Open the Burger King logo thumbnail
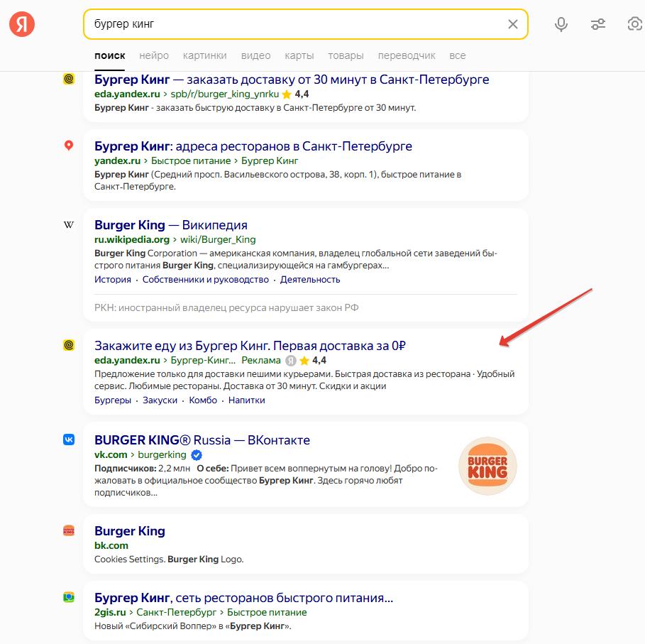Image resolution: width=645 pixels, height=644 pixels. point(487,466)
